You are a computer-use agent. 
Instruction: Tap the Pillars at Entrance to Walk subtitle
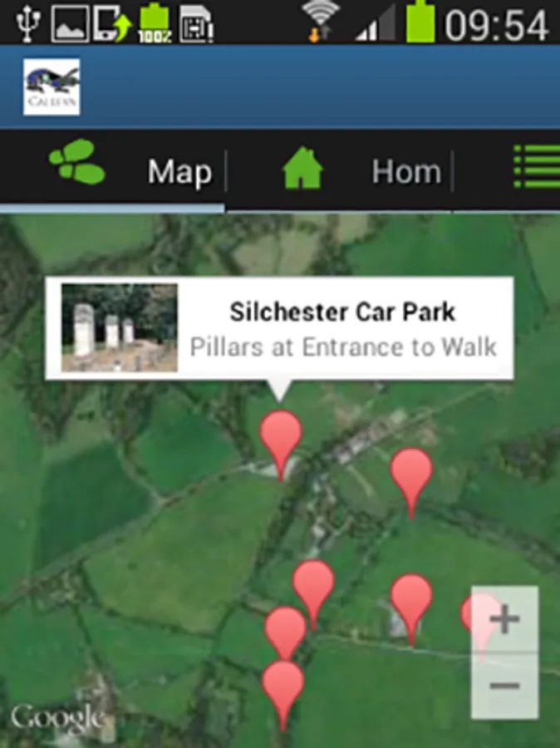click(343, 347)
